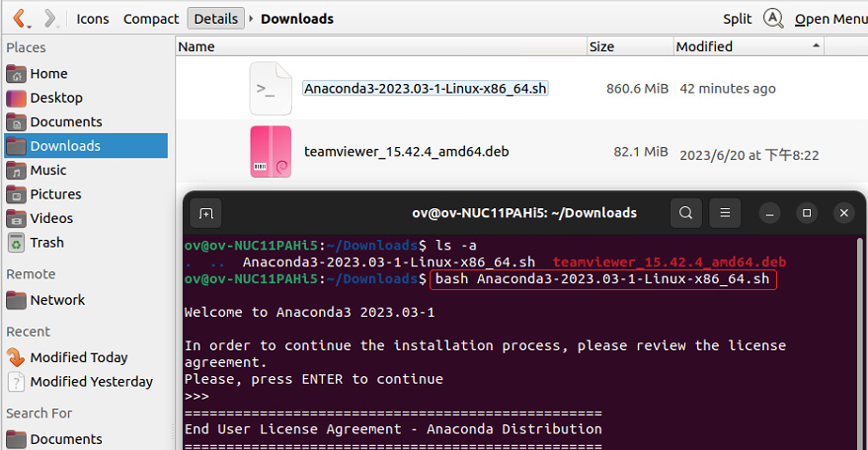This screenshot has height=450, width=868.
Task: Click the Music folder icon in sidebar
Action: [x=16, y=170]
